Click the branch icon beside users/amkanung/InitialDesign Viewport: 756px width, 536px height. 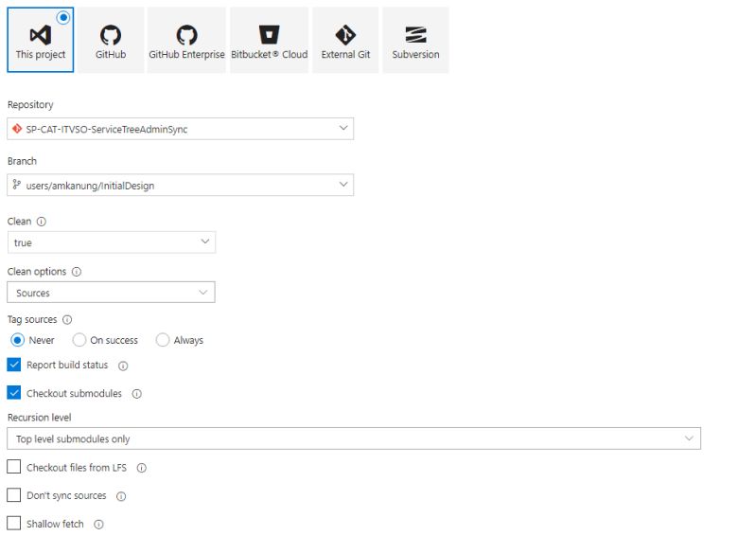click(x=17, y=185)
